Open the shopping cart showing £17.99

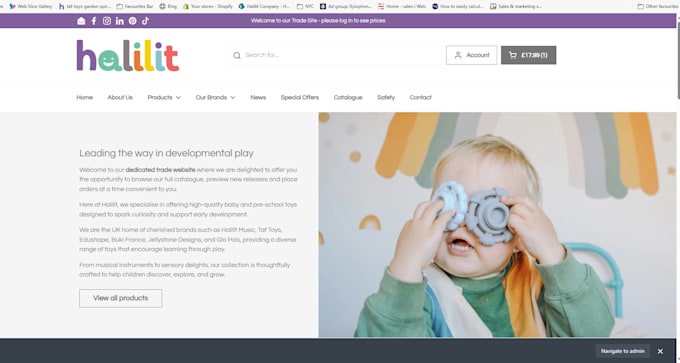(528, 55)
